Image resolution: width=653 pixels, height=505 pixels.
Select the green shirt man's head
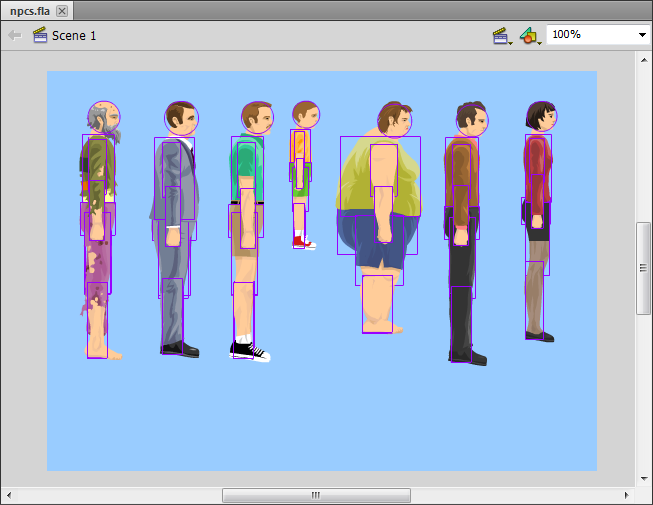point(257,117)
